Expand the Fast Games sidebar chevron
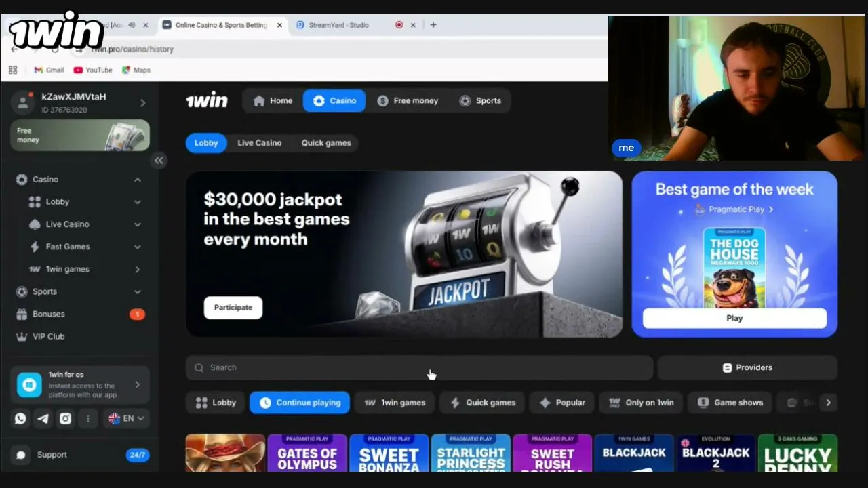Screen dimensions: 868x488 [138, 247]
